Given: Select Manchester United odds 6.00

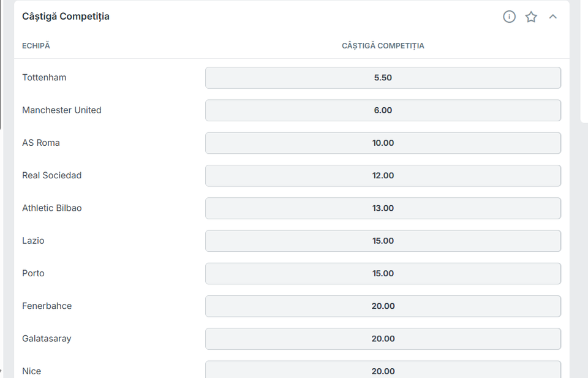Looking at the screenshot, I should [x=383, y=110].
